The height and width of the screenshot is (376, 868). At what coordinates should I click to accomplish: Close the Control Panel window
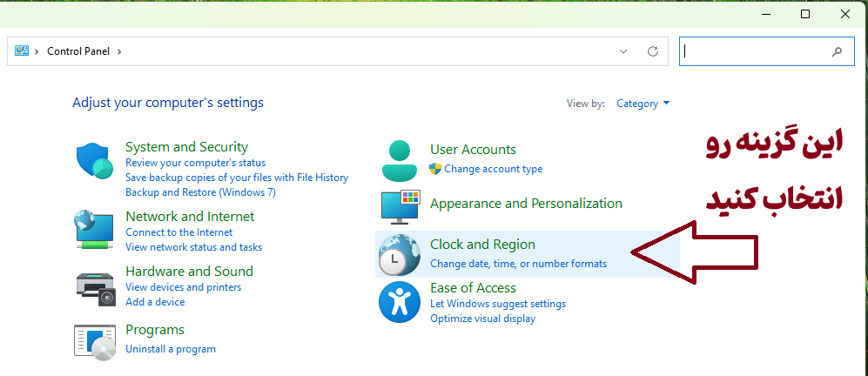pyautogui.click(x=845, y=15)
